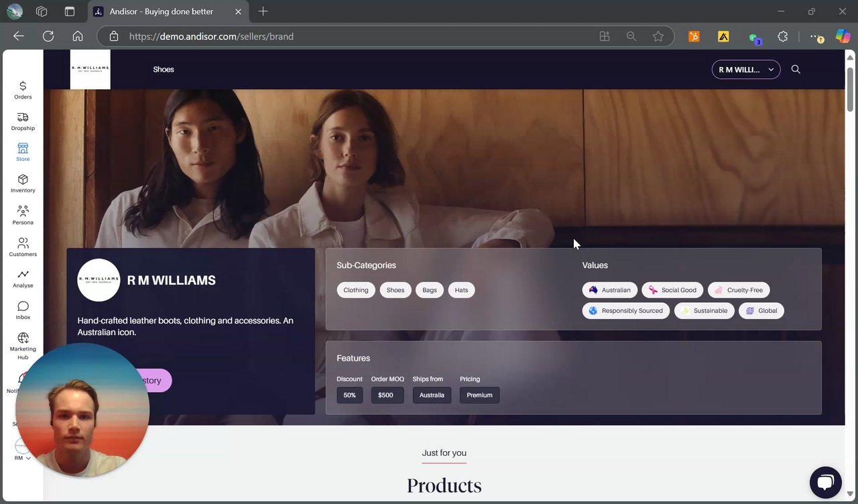
Task: Launch Copilot from the browser toolbar
Action: [x=843, y=36]
